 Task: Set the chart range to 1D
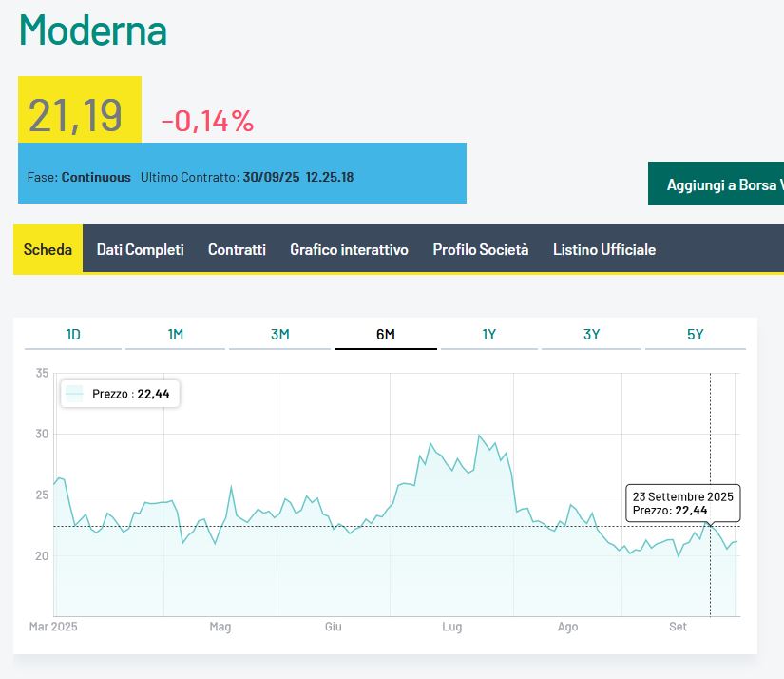73,334
